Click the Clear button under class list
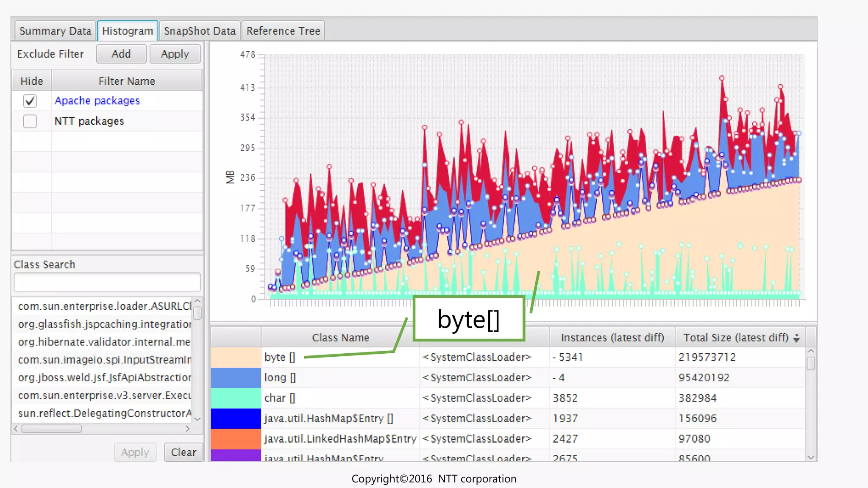This screenshot has height=488, width=868. (x=183, y=452)
